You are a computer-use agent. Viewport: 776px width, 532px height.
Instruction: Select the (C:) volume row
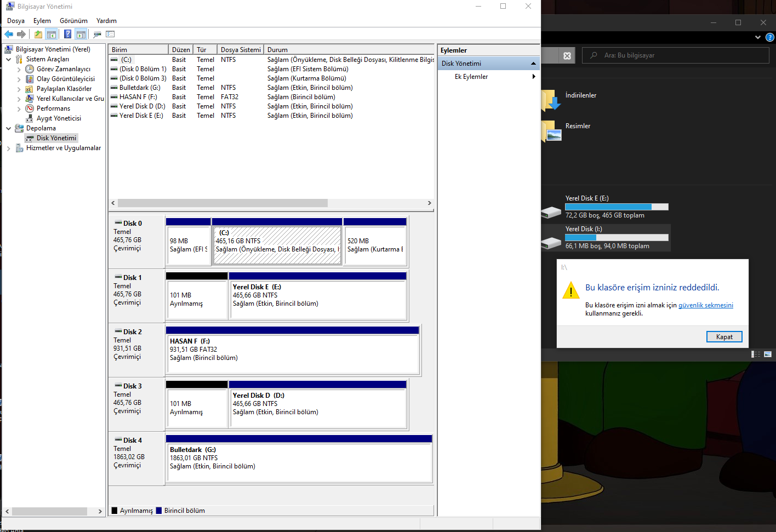pos(271,60)
